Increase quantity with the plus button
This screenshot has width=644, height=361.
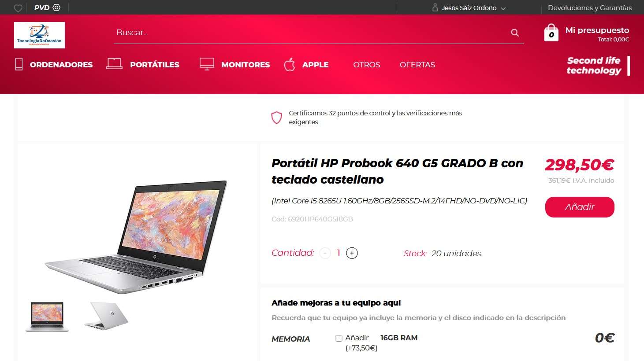click(x=352, y=253)
